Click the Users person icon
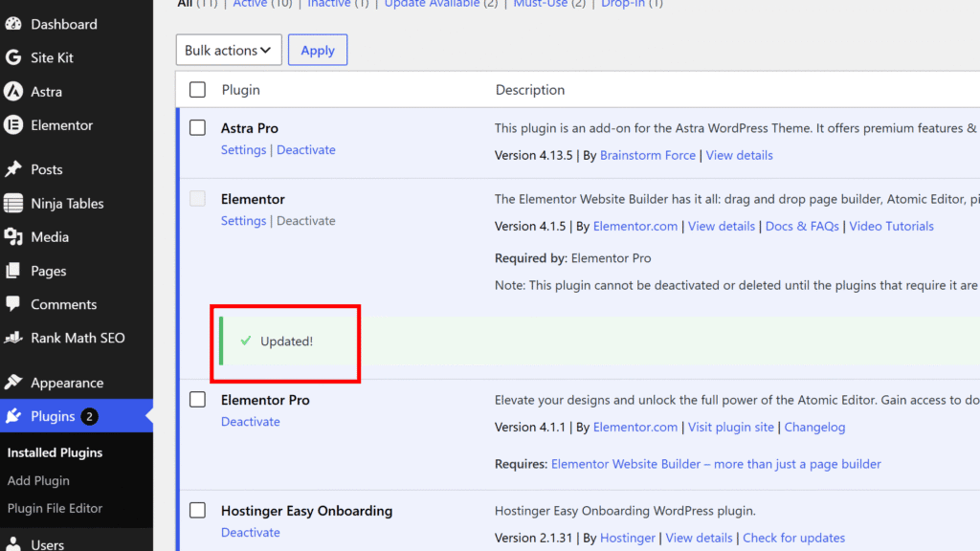 point(13,544)
